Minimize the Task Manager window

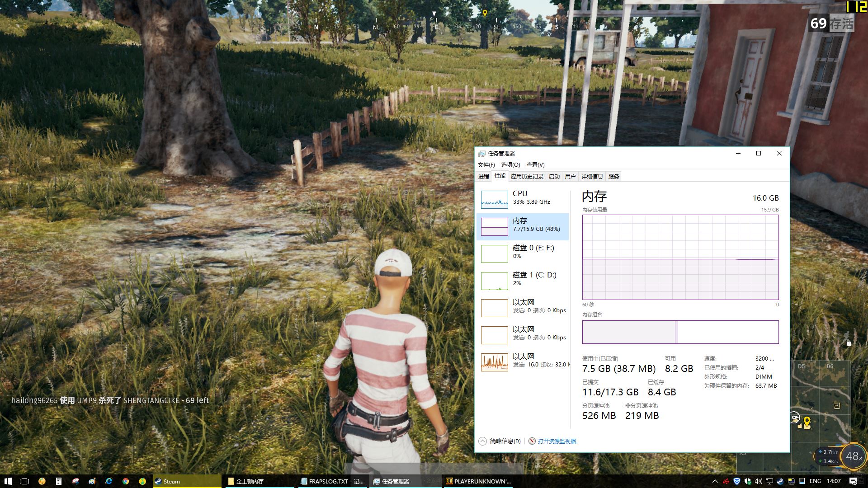coord(738,153)
